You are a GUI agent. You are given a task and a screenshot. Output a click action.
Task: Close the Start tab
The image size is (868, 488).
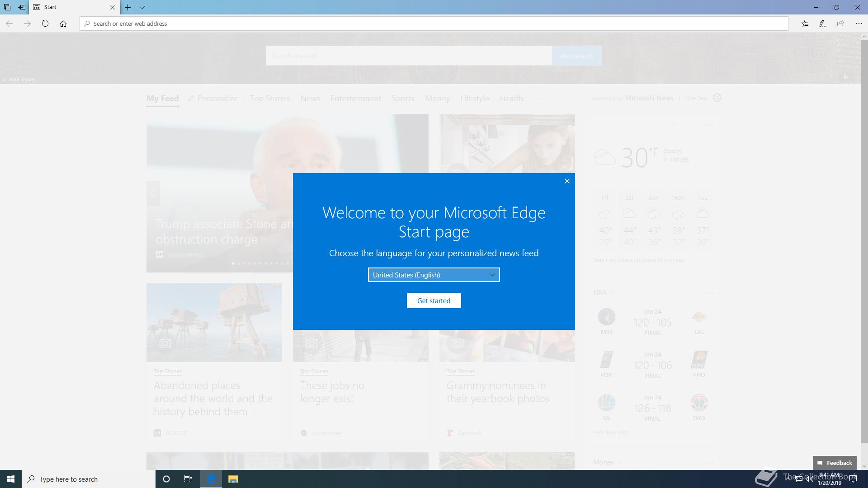[x=113, y=7]
